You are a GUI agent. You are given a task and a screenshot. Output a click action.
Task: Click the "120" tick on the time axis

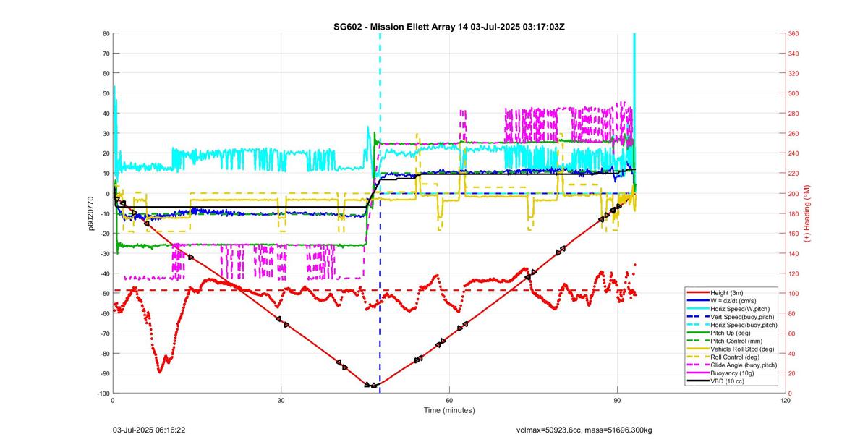[786, 400]
